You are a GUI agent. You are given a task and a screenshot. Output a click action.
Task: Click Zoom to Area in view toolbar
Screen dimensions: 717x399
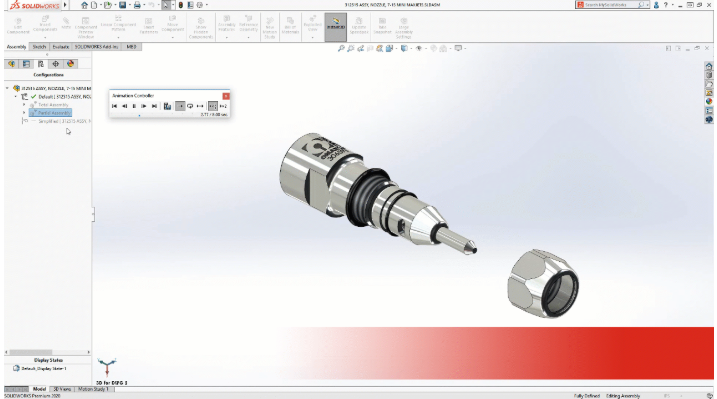pos(350,48)
